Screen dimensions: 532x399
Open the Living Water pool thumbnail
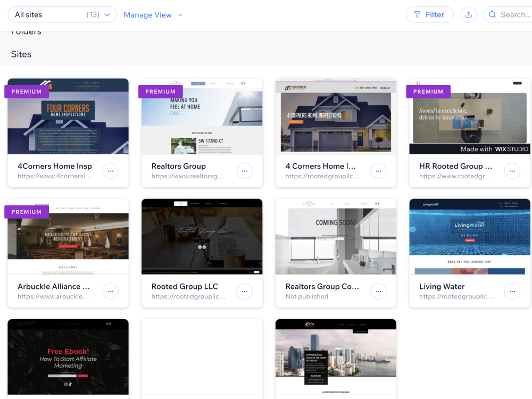(x=470, y=237)
